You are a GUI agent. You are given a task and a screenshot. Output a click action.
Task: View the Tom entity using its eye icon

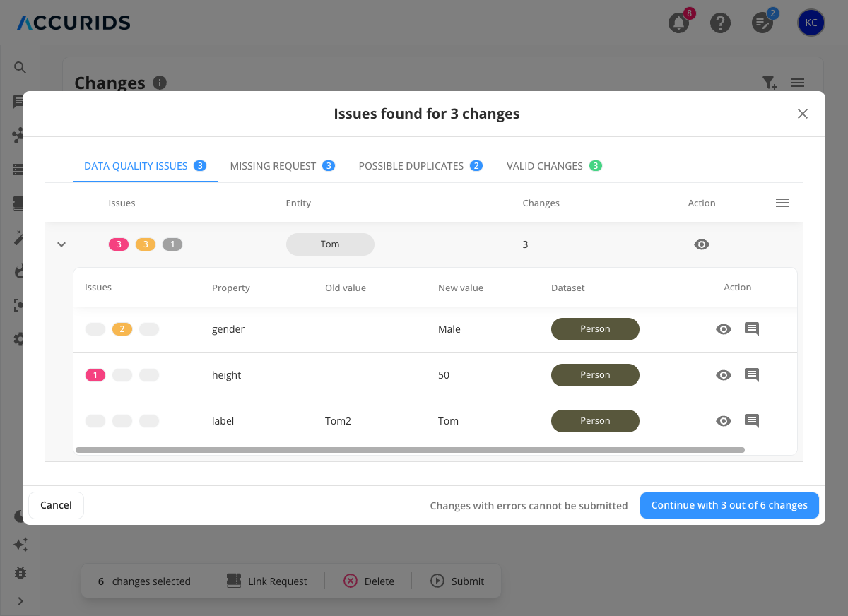point(701,244)
